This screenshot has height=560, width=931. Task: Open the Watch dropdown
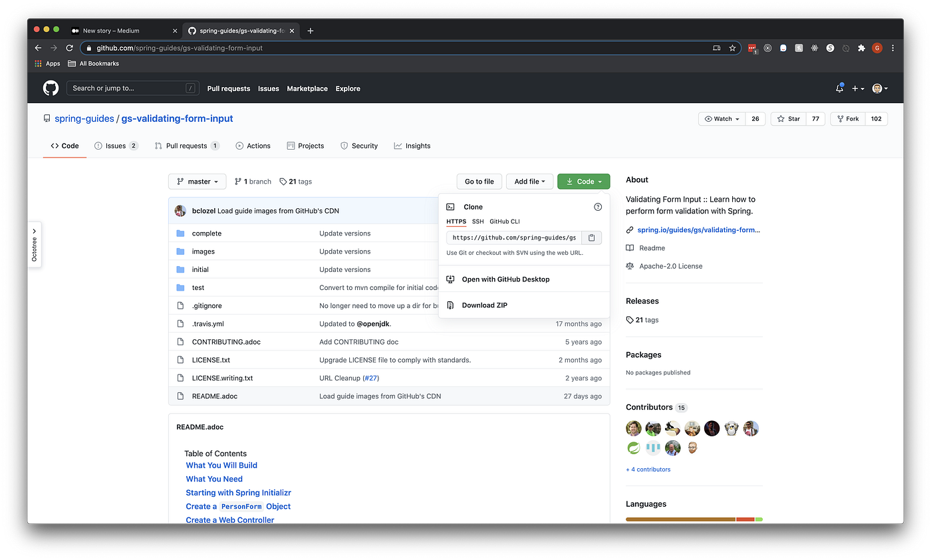(722, 119)
